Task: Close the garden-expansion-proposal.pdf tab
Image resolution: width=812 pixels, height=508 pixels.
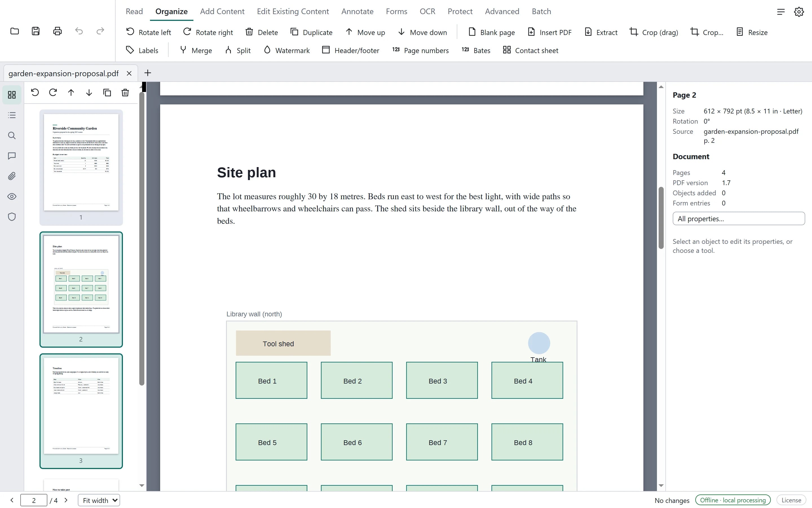Action: [129, 73]
